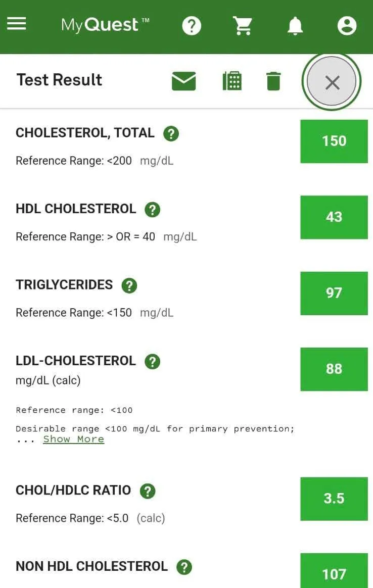Show info for Cholesterol, Total

171,133
